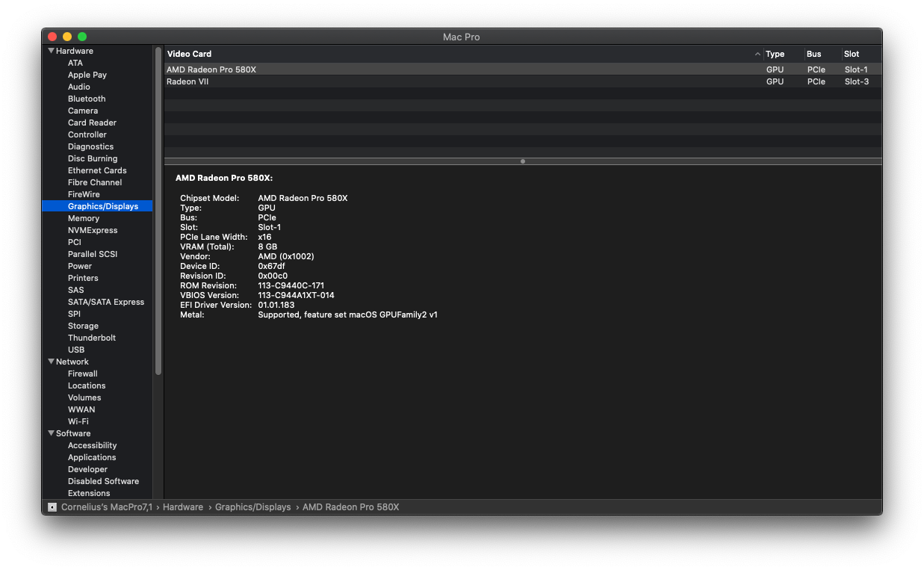924x570 pixels.
Task: Select Apple Pay in the sidebar
Action: pos(87,75)
